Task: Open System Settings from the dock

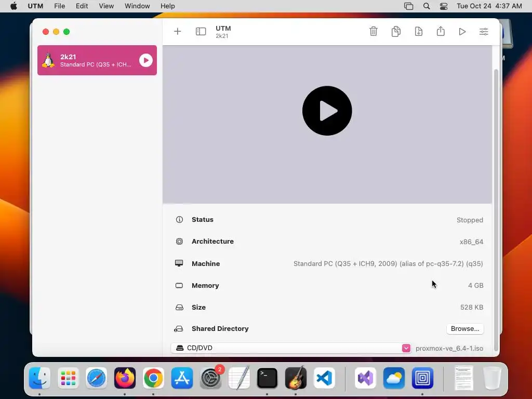Action: coord(211,378)
